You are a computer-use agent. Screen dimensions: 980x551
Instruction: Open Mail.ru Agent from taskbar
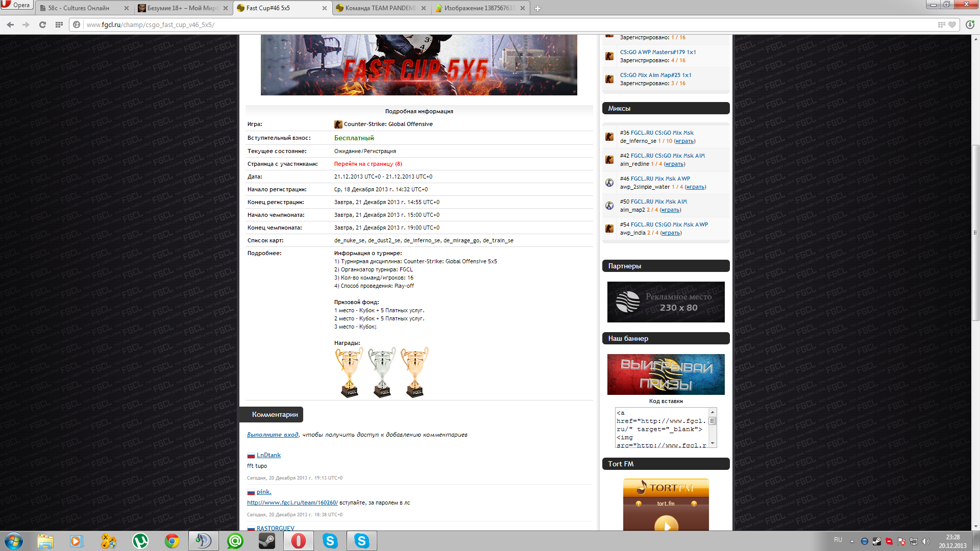[x=235, y=541]
